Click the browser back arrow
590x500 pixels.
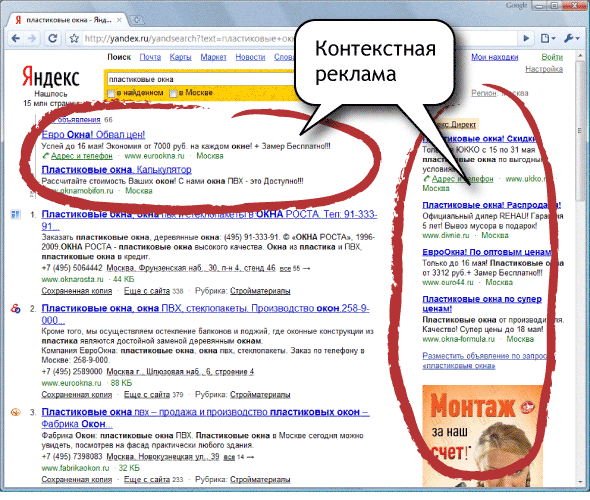[15, 38]
